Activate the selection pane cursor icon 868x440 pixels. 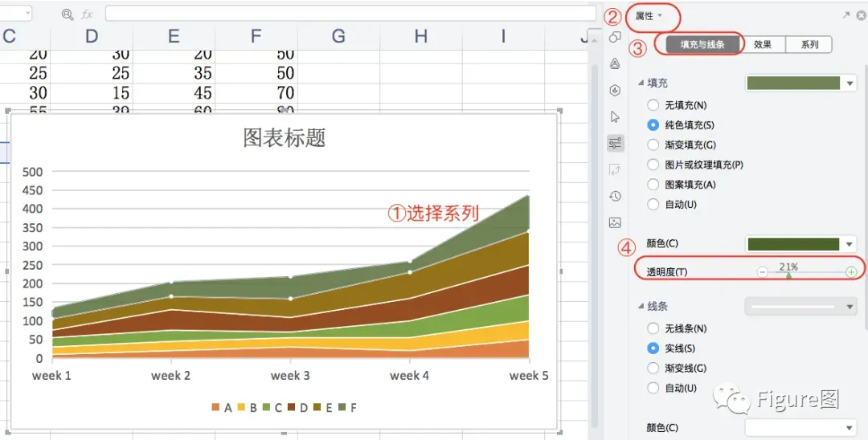click(615, 116)
